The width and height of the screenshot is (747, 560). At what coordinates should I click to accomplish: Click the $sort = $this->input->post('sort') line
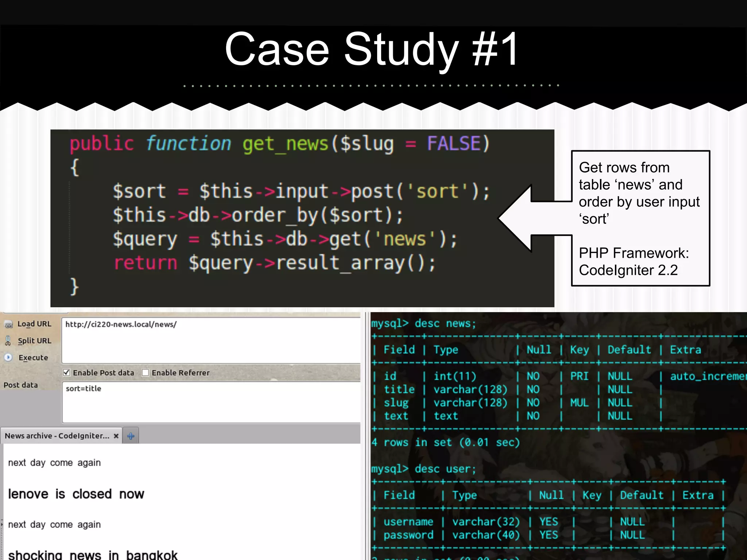point(301,191)
